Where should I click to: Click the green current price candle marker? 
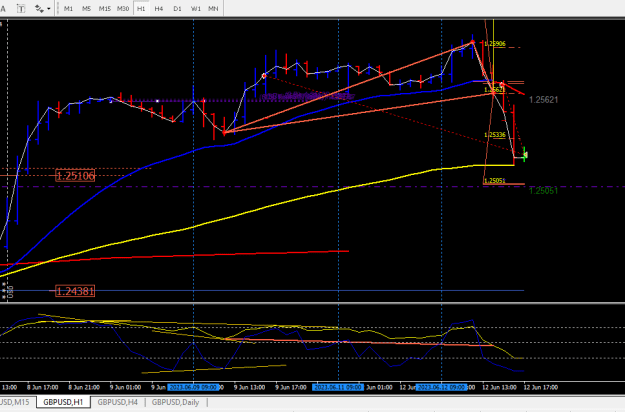525,154
